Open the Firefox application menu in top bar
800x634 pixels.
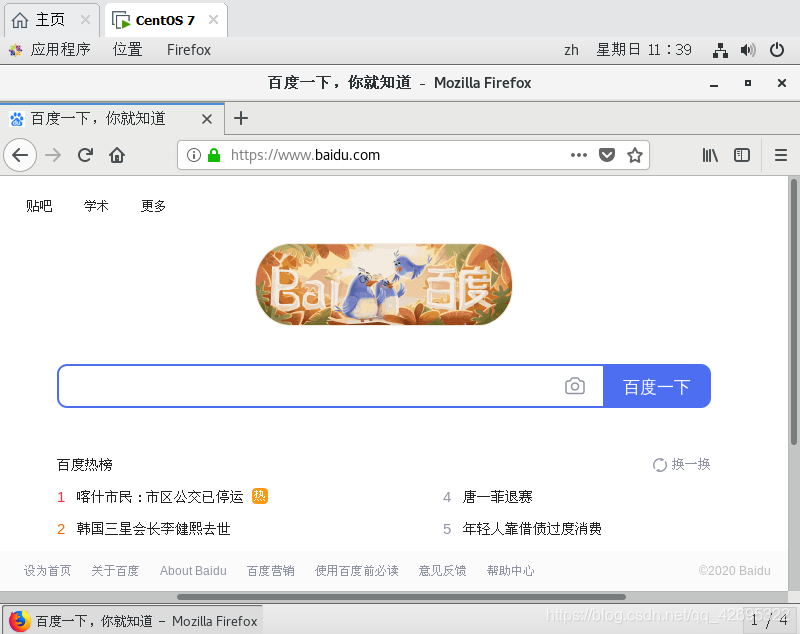(x=189, y=50)
